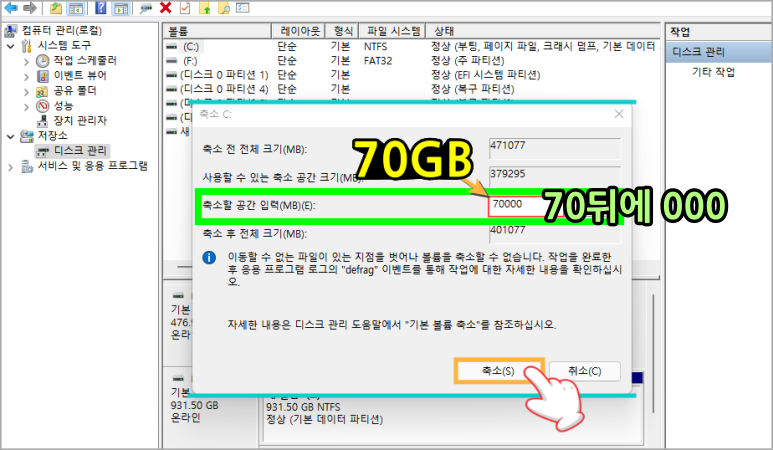Collapse the 시스템 도구 tree node
The height and width of the screenshot is (450, 773).
pos(11,46)
